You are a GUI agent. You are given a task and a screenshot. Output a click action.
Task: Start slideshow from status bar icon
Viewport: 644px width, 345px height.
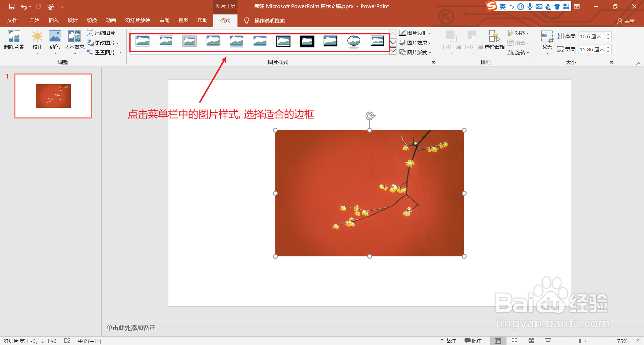coord(548,341)
